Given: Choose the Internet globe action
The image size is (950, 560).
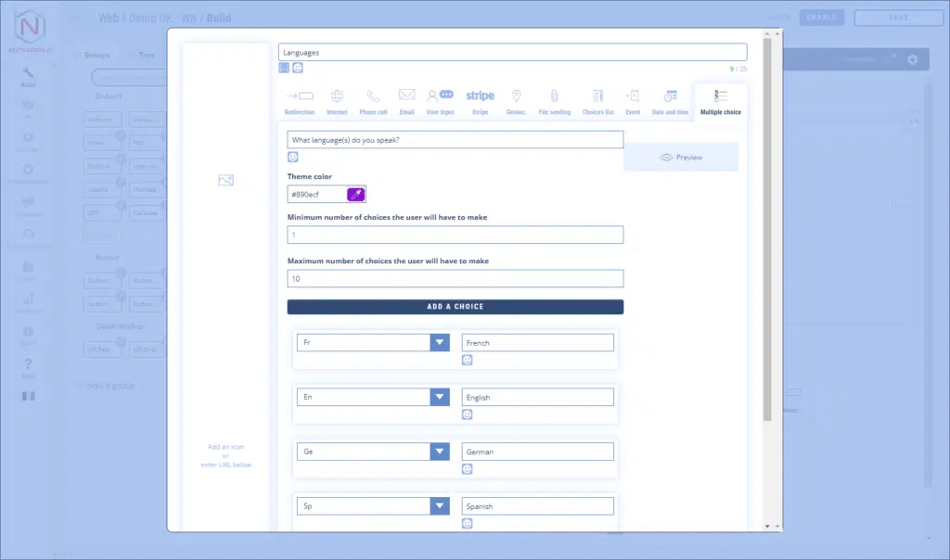Looking at the screenshot, I should (x=337, y=100).
